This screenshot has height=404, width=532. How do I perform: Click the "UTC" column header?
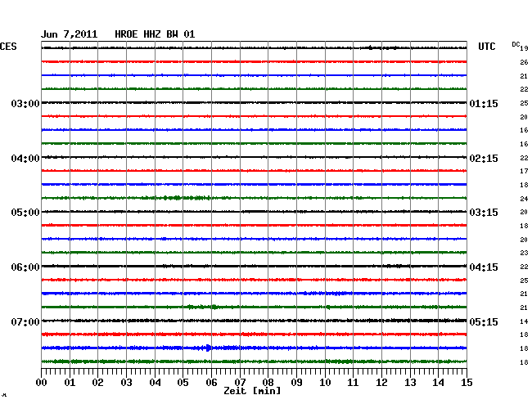point(486,47)
